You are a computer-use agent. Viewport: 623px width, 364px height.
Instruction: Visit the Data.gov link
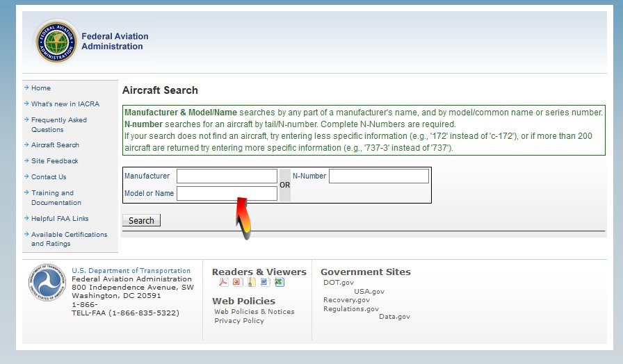(394, 317)
